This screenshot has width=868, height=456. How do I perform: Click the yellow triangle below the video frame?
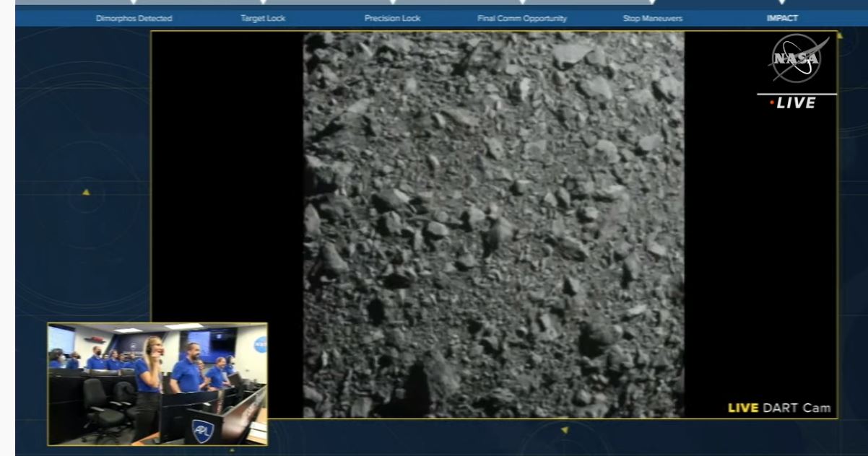coord(565,430)
